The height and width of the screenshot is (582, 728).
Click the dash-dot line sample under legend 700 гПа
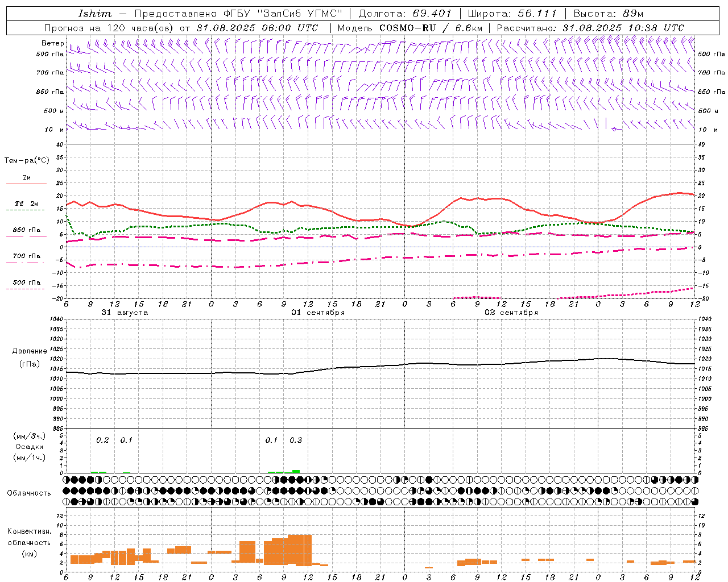click(26, 263)
